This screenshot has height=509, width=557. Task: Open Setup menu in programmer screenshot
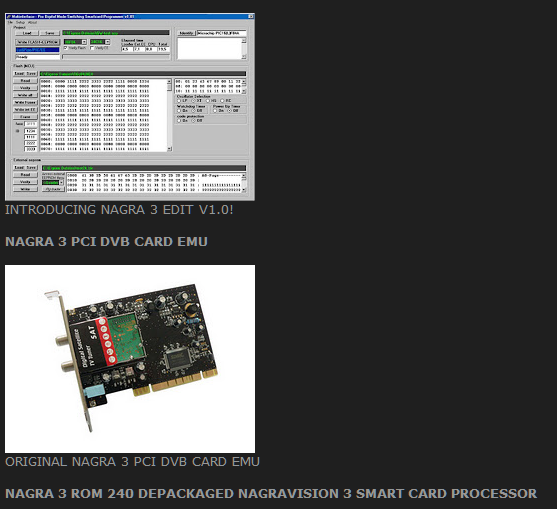[x=20, y=22]
